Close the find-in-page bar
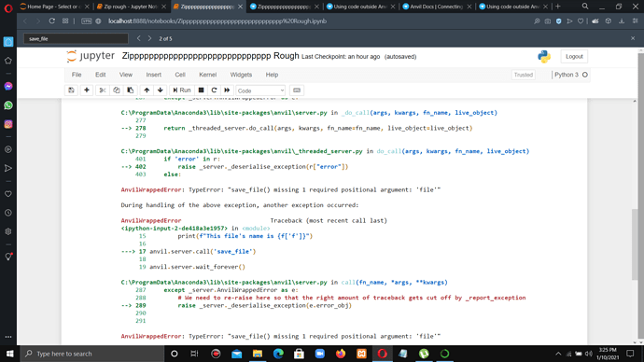 [x=633, y=38]
